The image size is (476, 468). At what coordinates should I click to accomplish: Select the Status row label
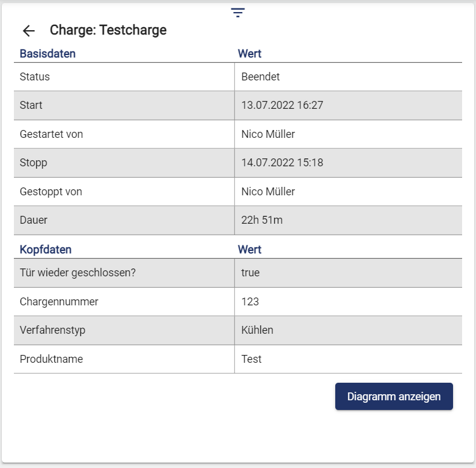(35, 77)
